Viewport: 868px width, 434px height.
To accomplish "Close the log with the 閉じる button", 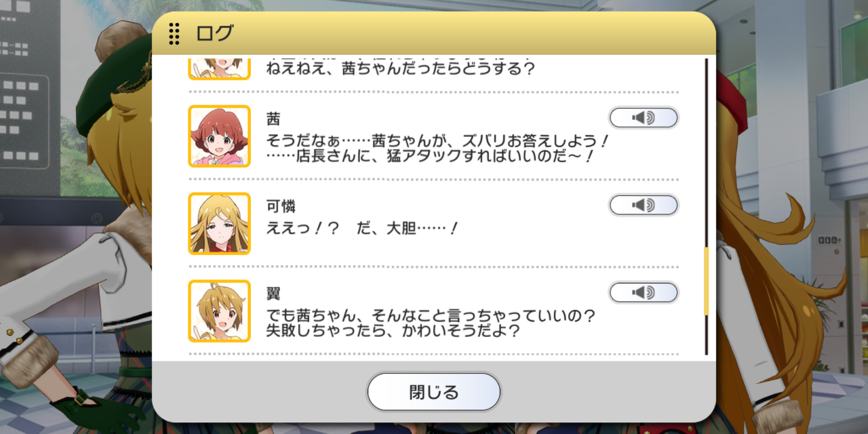I will pos(434,392).
